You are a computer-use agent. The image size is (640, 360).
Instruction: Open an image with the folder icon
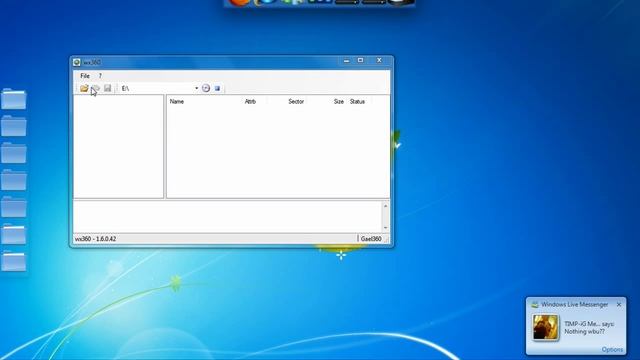click(84, 88)
